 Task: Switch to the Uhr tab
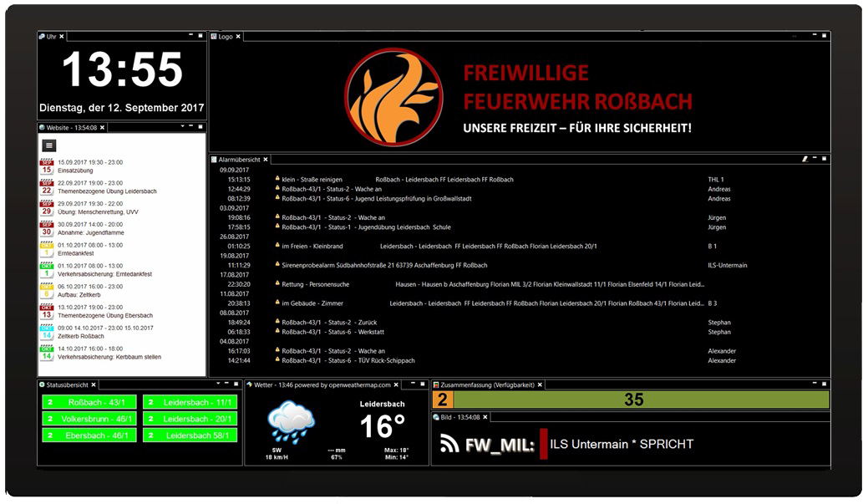(x=52, y=37)
